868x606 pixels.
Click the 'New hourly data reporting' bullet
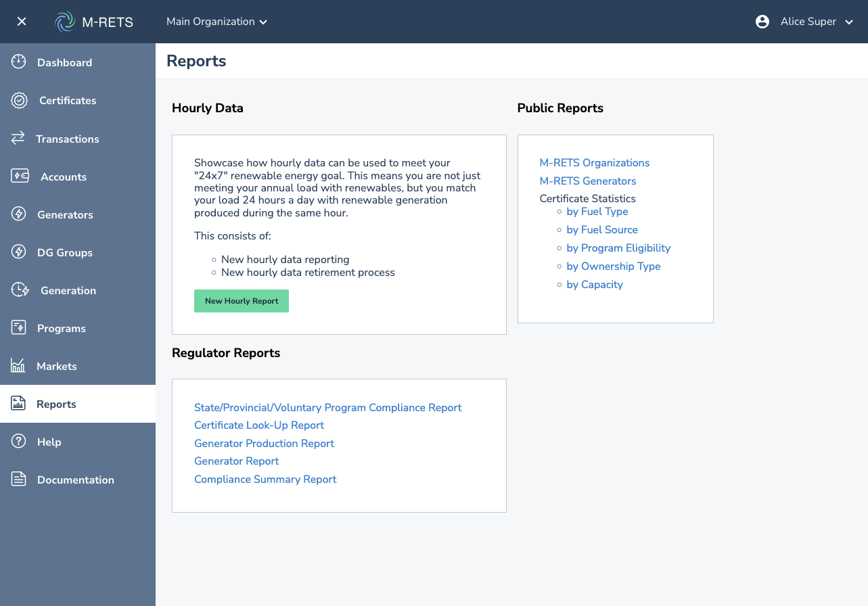click(285, 259)
